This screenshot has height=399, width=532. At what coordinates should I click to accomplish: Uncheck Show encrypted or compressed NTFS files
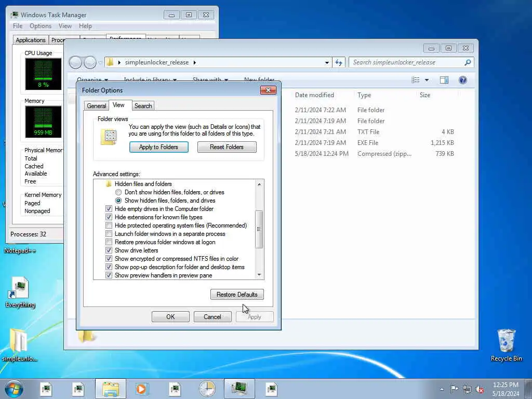109,259
